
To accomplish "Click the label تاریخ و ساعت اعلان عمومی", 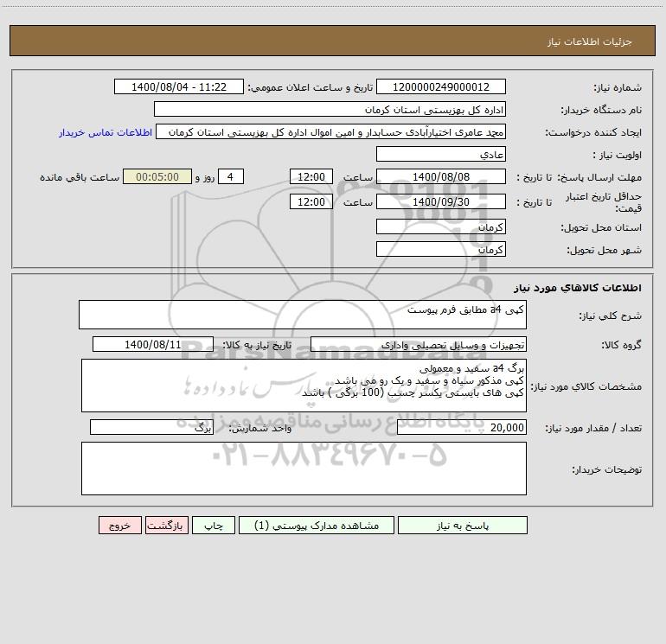I will (x=311, y=88).
